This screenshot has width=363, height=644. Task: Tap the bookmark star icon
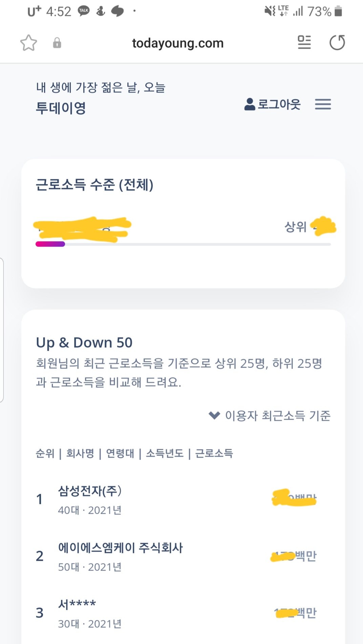point(28,43)
